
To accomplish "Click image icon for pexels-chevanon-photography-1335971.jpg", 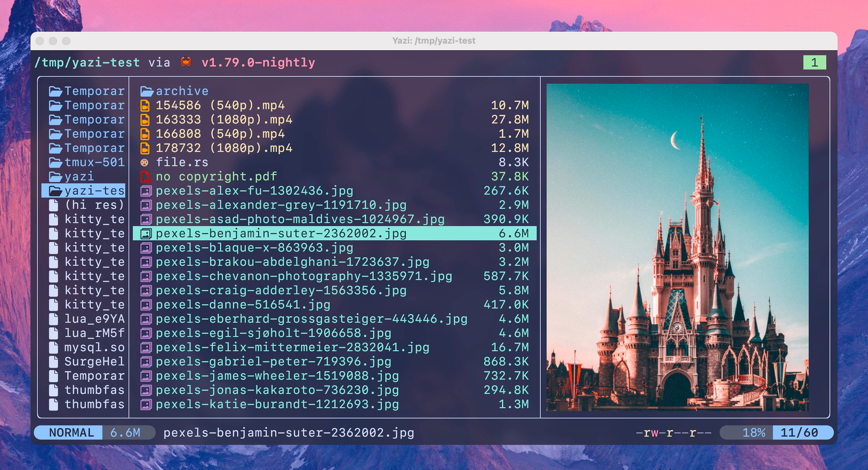I will 145,276.
